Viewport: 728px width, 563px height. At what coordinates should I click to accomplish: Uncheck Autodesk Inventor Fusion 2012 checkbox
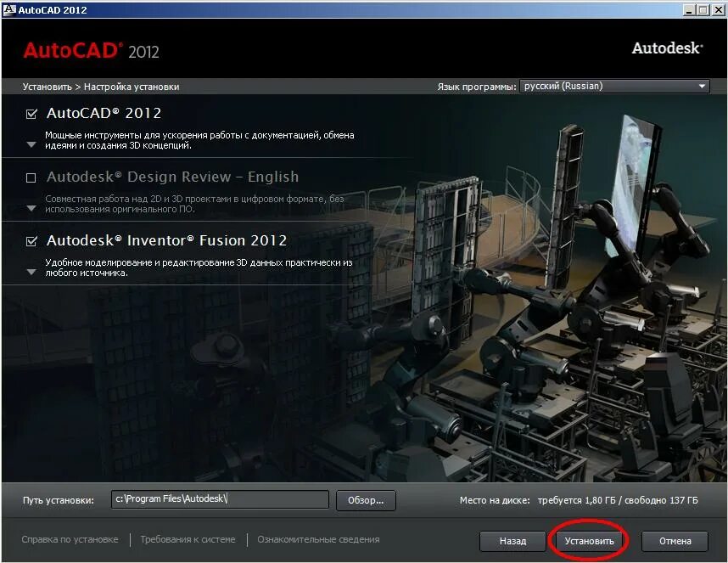click(x=31, y=241)
